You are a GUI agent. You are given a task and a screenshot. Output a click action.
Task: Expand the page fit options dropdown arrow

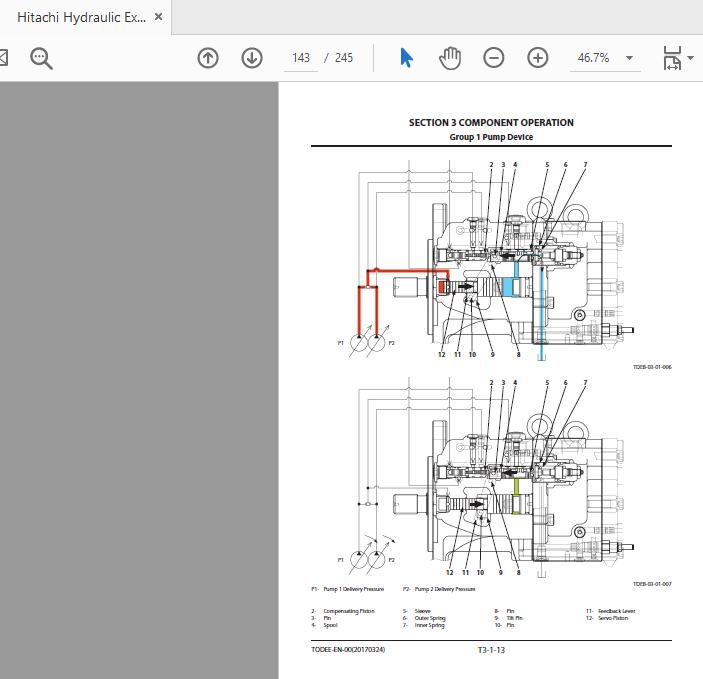click(x=690, y=58)
